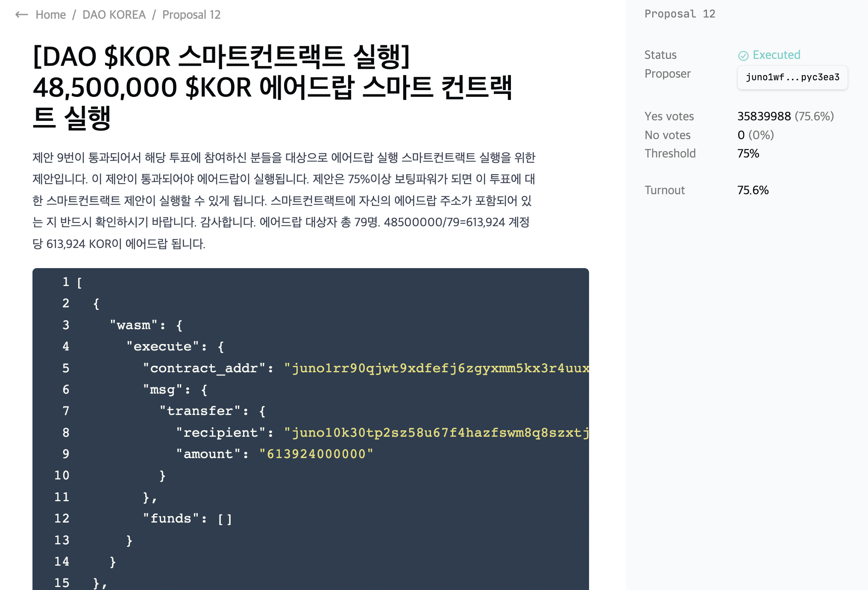Click the "transfer" key on line 7
Image resolution: width=868 pixels, height=590 pixels.
click(199, 411)
